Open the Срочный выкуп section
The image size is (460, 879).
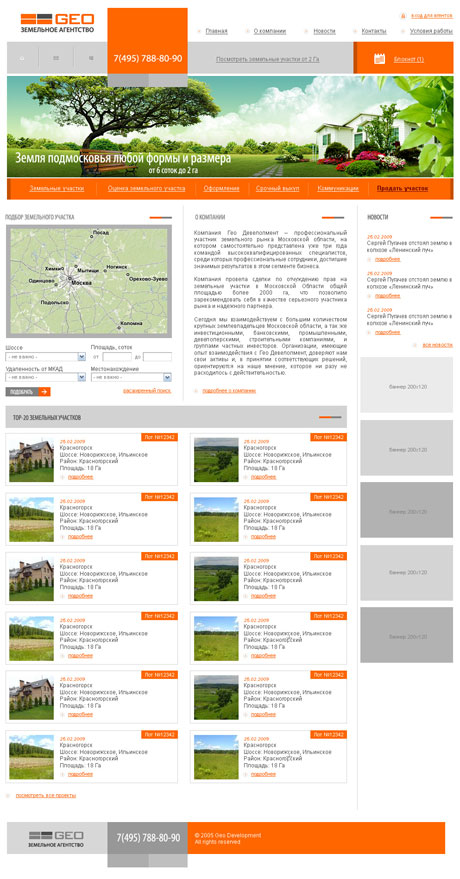277,188
